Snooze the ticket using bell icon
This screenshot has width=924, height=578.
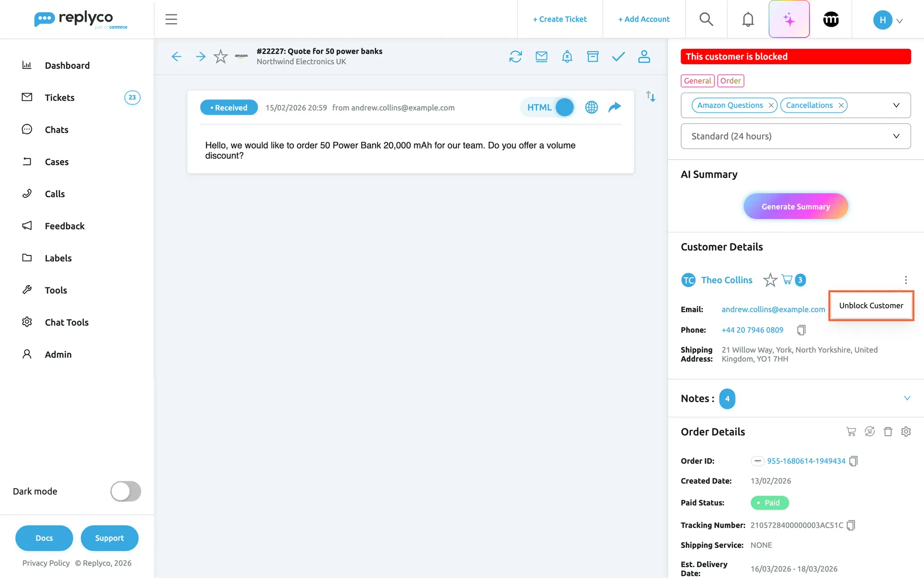pyautogui.click(x=567, y=57)
